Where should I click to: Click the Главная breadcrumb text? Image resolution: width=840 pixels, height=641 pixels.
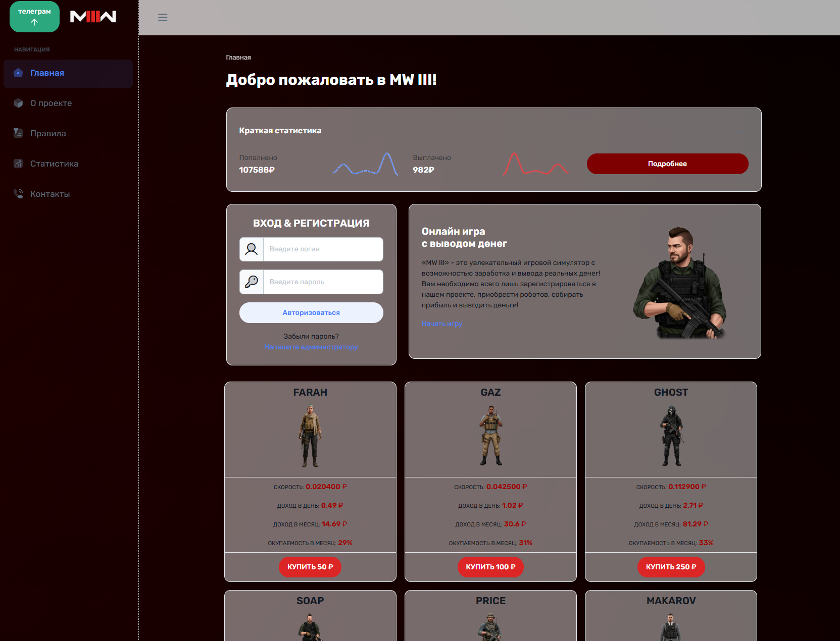(238, 58)
